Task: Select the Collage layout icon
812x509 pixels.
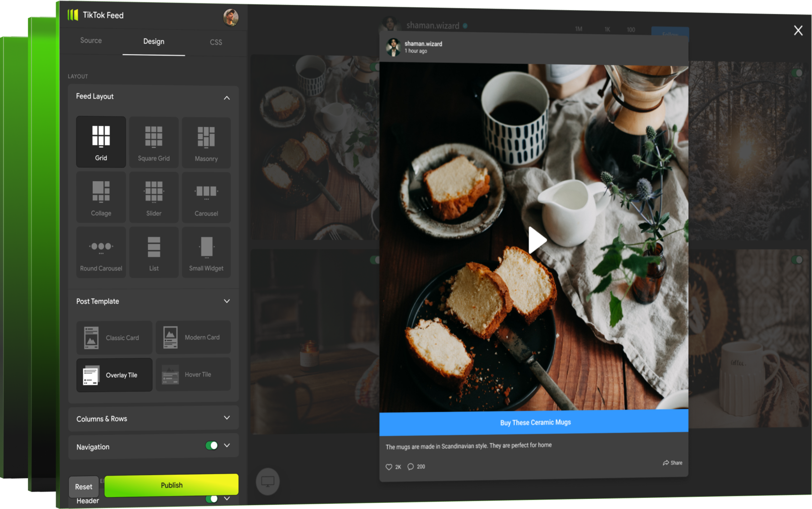Action: 101,197
